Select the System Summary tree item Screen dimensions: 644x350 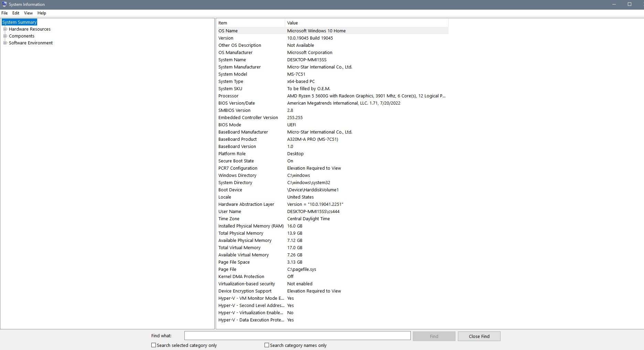tap(19, 22)
